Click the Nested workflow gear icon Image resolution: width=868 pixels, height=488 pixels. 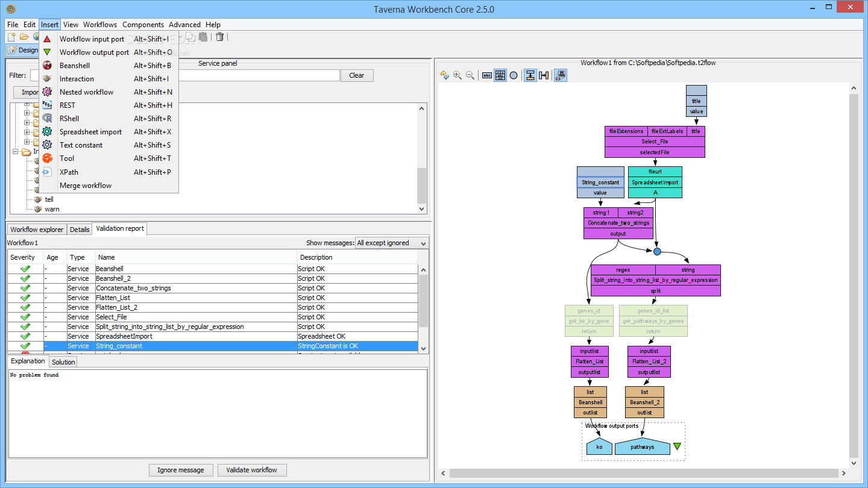point(47,92)
